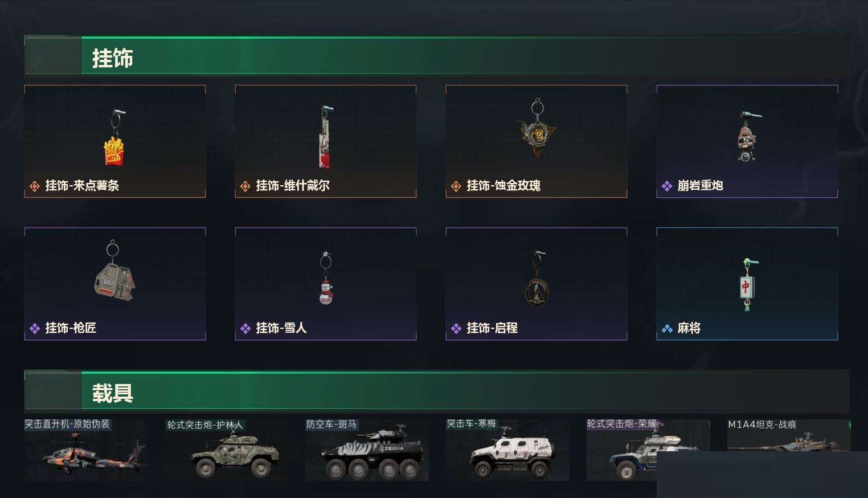Select the 维什戴尔 charm pendant icon

click(325, 137)
